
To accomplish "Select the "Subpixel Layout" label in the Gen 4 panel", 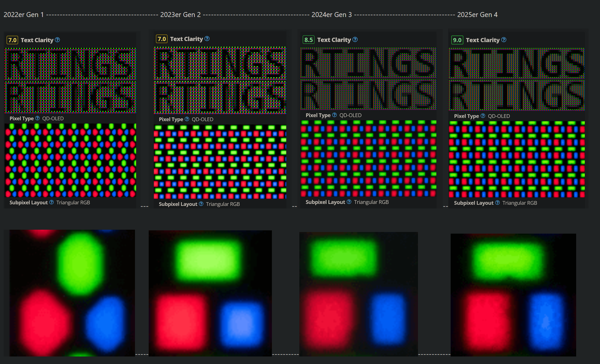I will tap(474, 203).
